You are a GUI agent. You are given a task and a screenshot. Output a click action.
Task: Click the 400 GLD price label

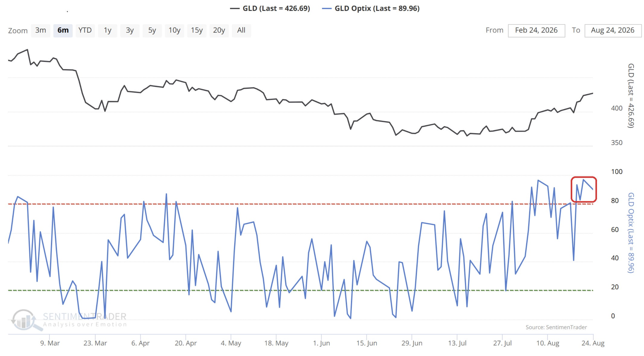(617, 108)
